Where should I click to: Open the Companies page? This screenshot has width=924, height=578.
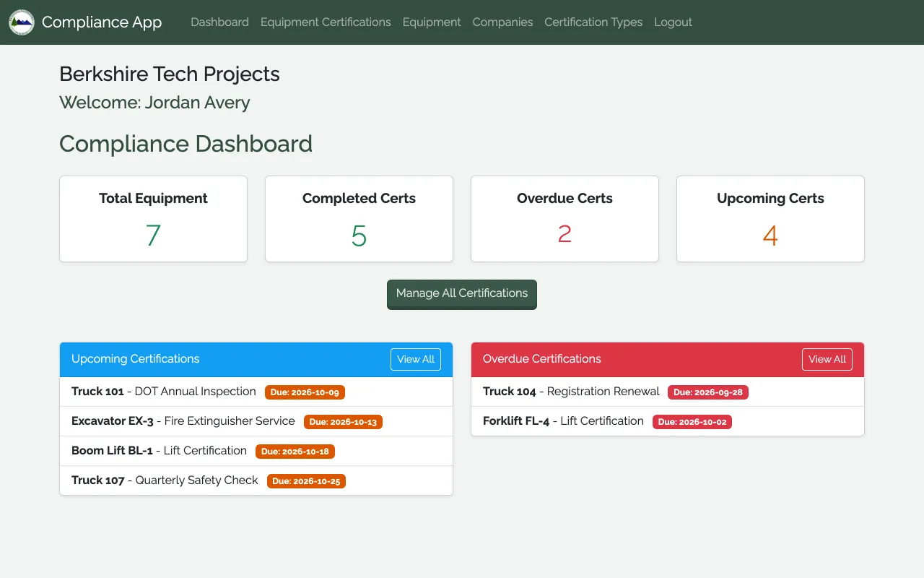(502, 22)
